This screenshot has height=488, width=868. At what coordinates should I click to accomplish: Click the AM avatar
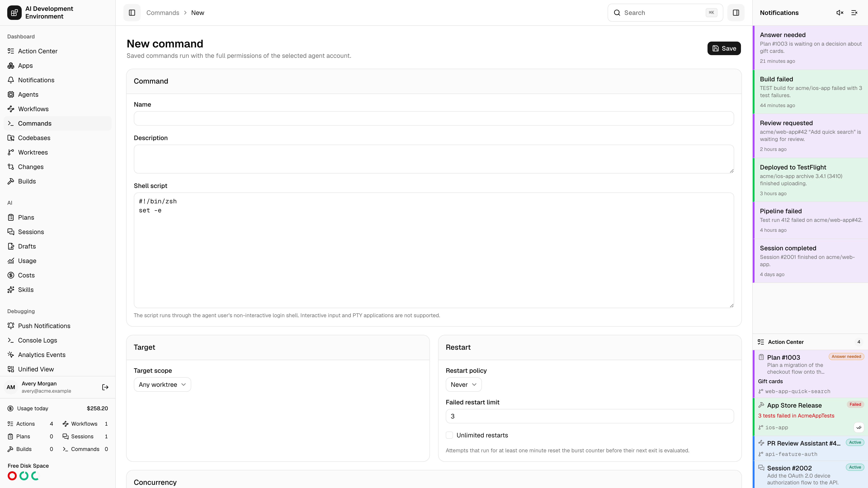pyautogui.click(x=11, y=387)
